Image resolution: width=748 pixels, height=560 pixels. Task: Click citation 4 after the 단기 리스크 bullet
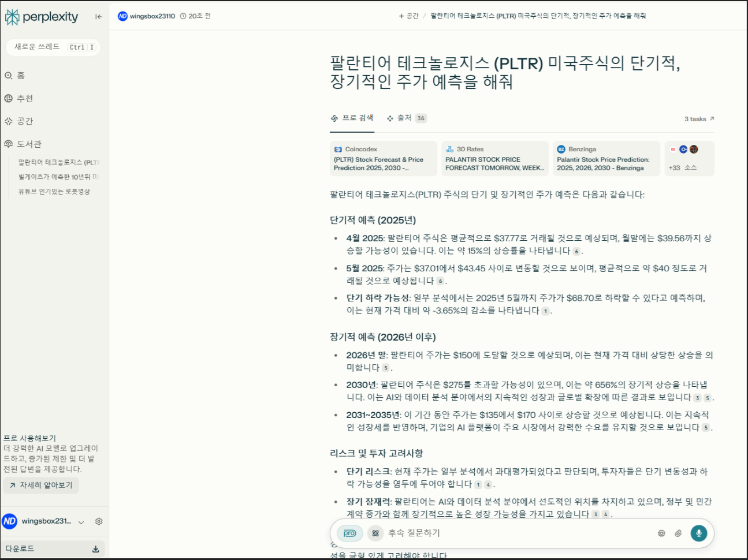(488, 485)
